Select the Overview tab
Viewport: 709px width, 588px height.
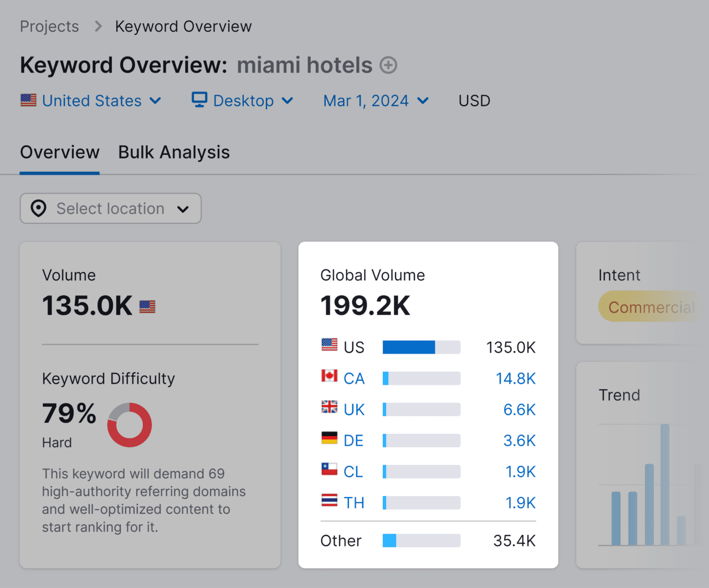(x=59, y=152)
